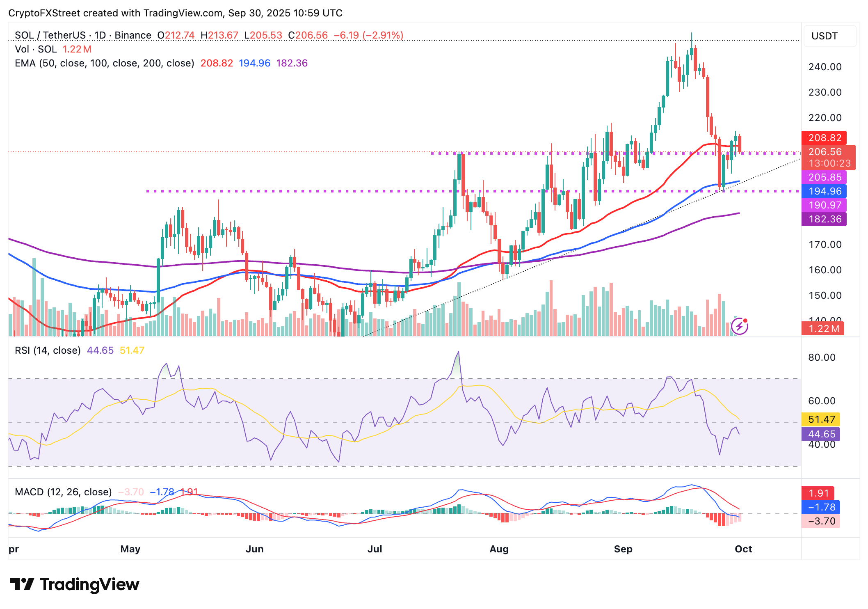
Task: Click the purple 182.36 price-axis label
Action: 825,219
